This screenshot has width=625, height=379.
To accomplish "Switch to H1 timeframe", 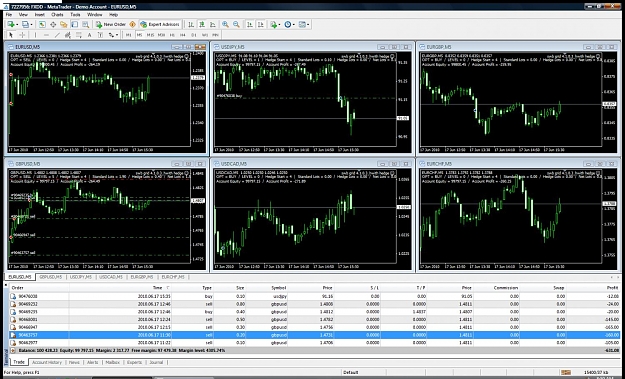I will tap(172, 35).
